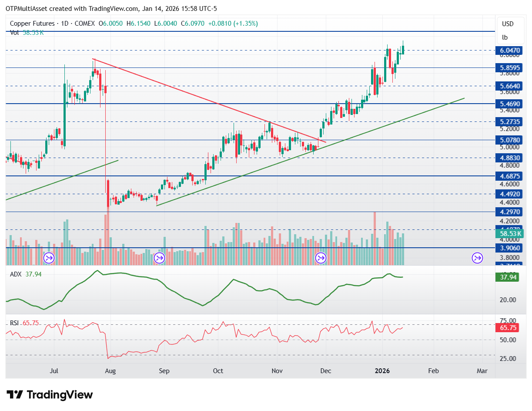The width and height of the screenshot is (532, 411).
Task: Click the contract-roll marker icon just before December
Action: (x=321, y=258)
